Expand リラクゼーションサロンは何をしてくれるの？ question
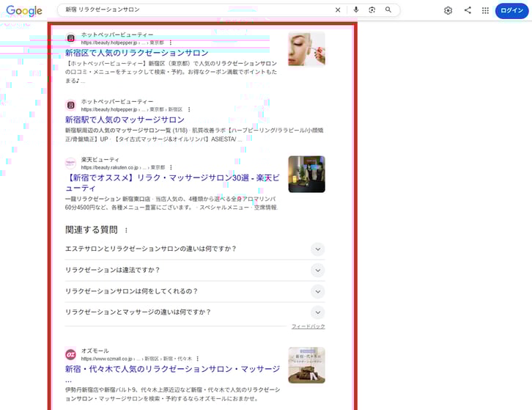This screenshot has height=410, width=532. [317, 291]
